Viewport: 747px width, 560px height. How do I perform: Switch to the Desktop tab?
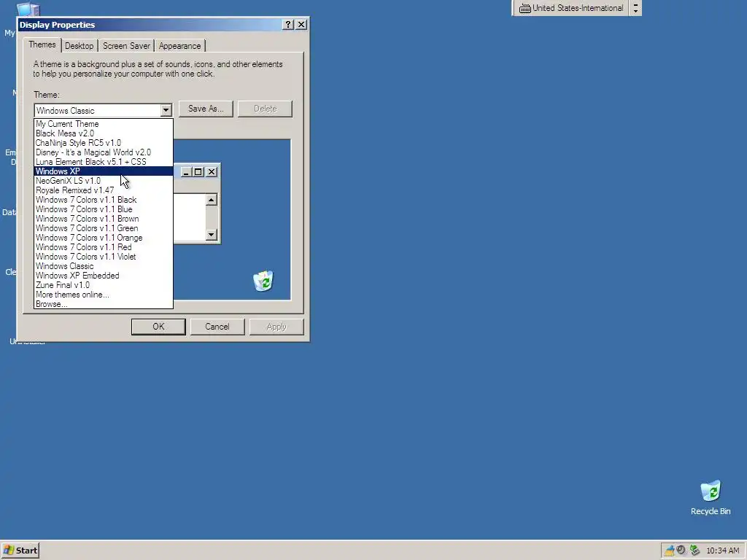79,46
